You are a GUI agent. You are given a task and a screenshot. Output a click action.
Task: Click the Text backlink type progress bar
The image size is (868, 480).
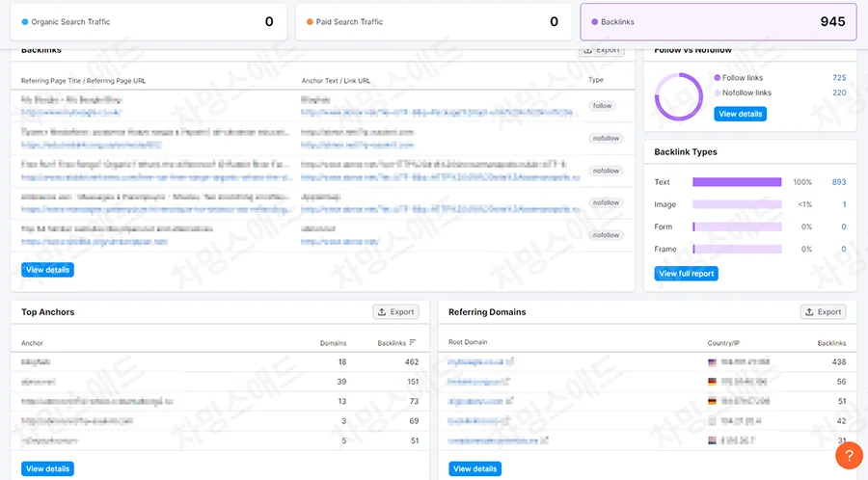pyautogui.click(x=737, y=182)
